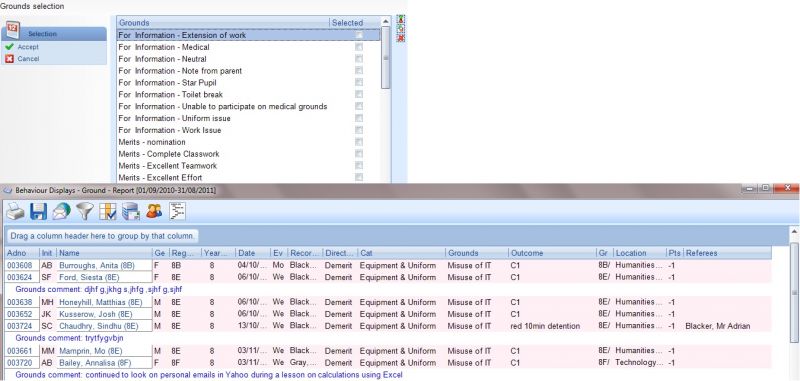Tick the For Information - Medical checkbox
800x381 pixels.
pyautogui.click(x=359, y=47)
